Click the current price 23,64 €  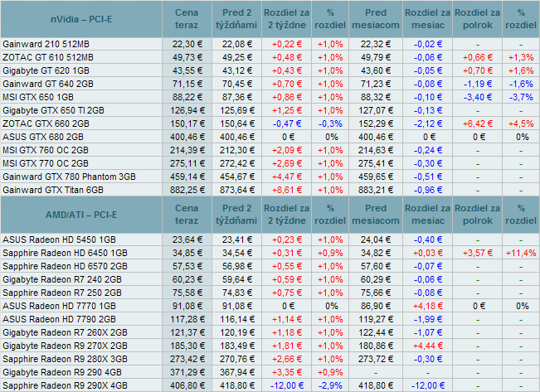[187, 240]
